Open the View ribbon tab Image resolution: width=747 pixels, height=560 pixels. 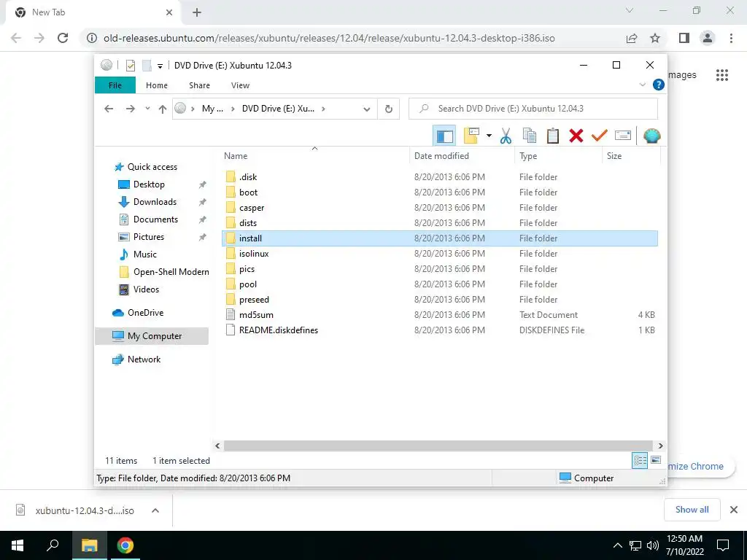tap(240, 85)
